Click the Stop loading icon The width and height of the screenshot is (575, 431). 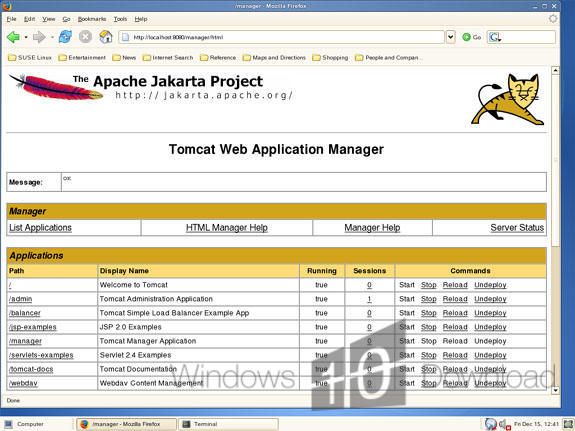coord(85,37)
